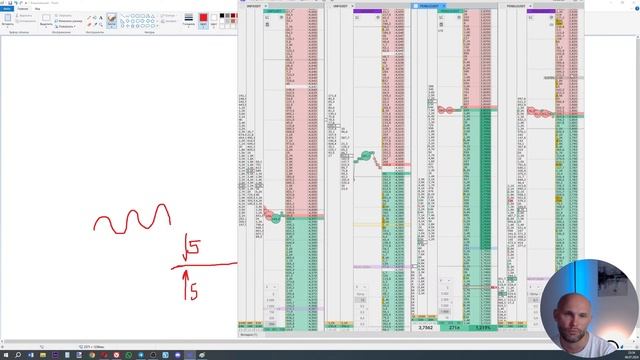
Task: Select the Color picker tool in Paint
Action: 96,24
